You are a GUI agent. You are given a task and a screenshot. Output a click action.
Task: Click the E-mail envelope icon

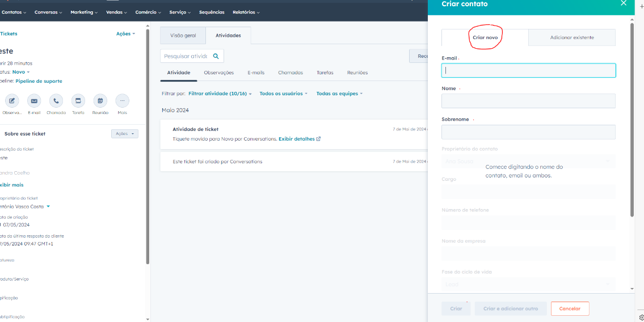(34, 101)
